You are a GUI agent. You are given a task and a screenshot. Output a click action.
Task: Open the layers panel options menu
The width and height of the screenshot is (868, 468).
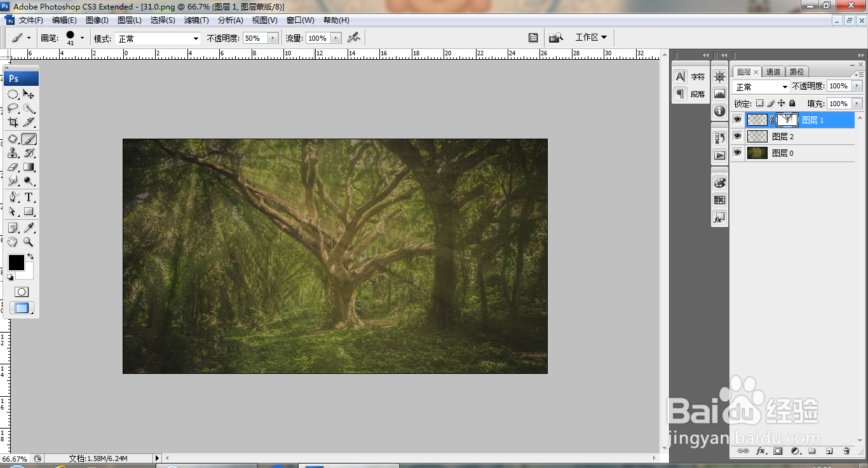click(x=860, y=74)
